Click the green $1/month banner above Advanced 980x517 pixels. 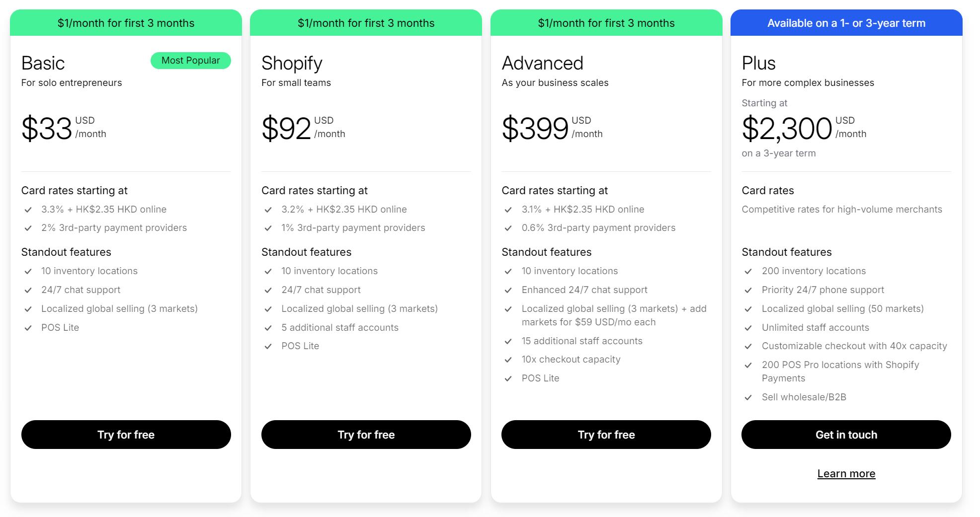[x=606, y=22]
